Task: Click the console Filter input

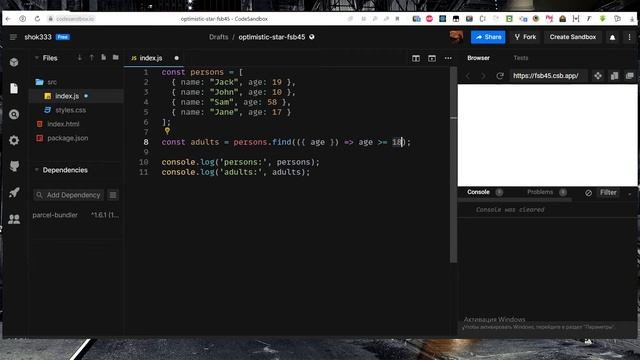Action: click(x=608, y=193)
